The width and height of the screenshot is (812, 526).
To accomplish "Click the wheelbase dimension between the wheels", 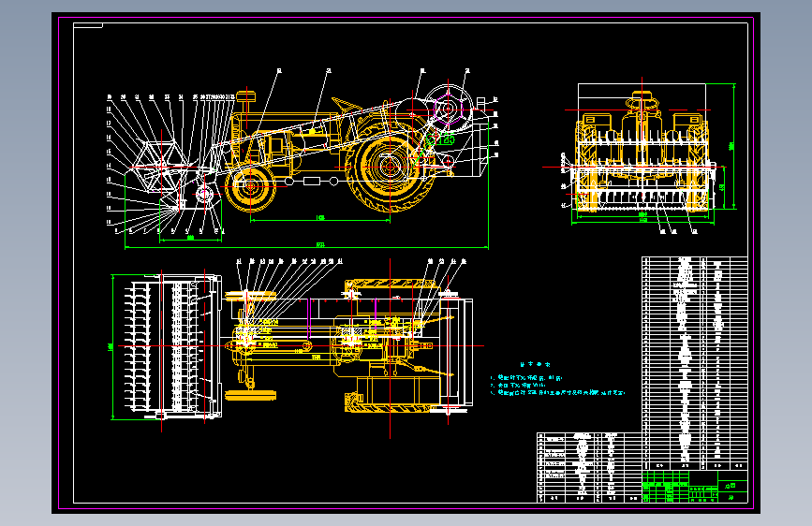I will click(x=320, y=218).
